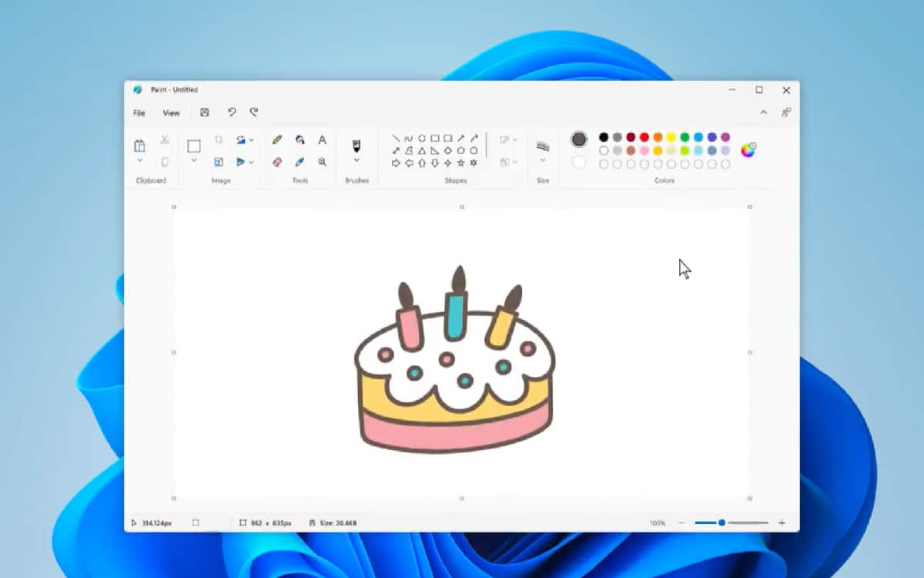
Task: Select the Pencil tool
Action: [x=277, y=139]
